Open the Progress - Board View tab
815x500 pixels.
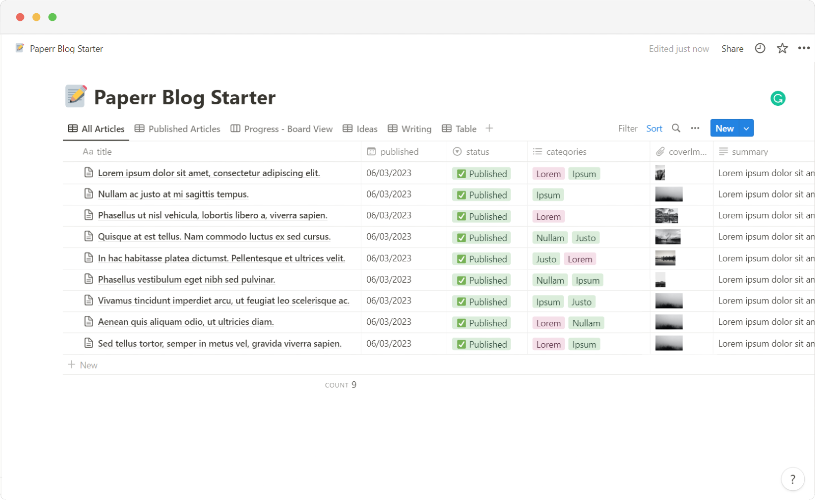point(281,129)
